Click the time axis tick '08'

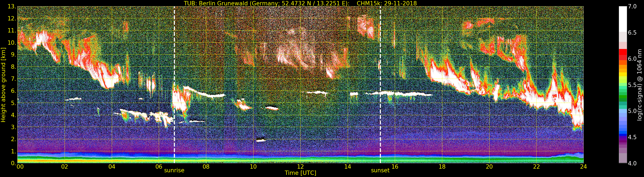(206, 167)
